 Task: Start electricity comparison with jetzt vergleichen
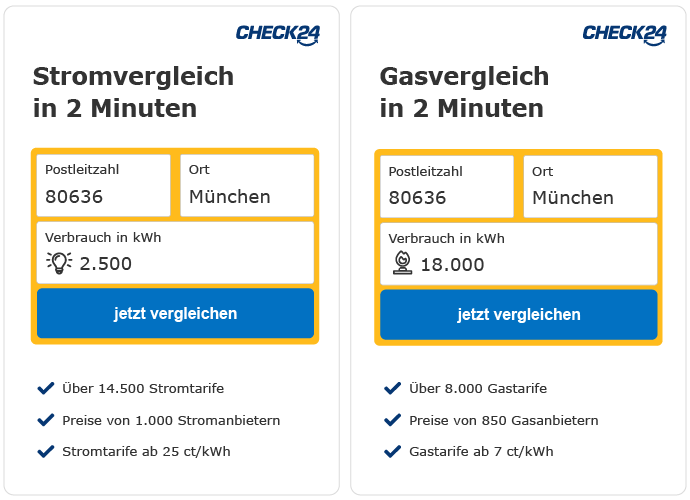175,313
